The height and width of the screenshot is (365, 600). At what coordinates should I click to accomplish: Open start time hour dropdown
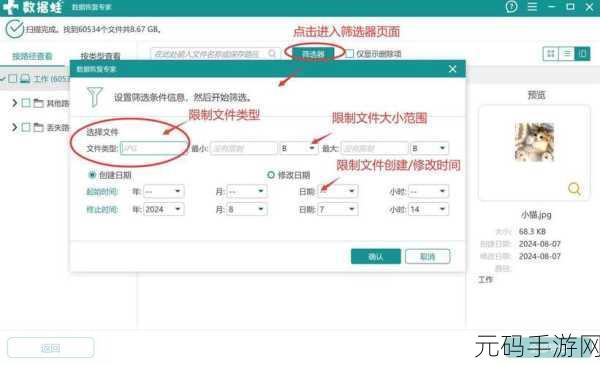428,191
